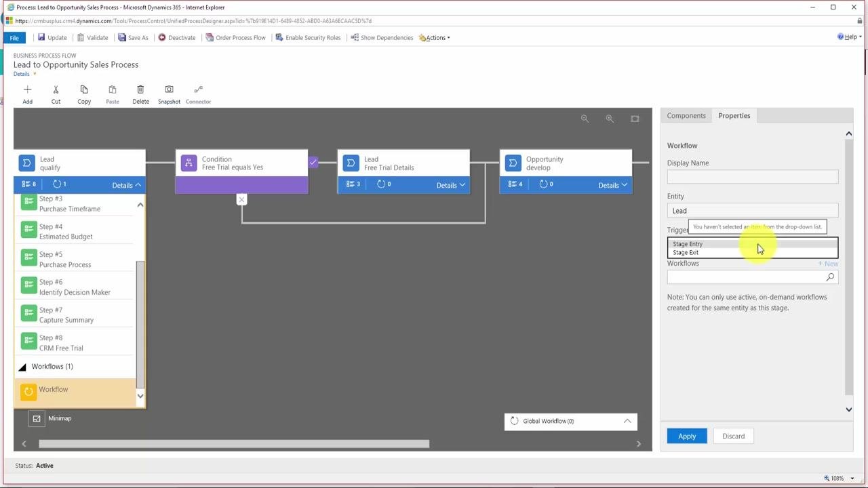Click the steps count icon on Opportunity develop

[512, 184]
